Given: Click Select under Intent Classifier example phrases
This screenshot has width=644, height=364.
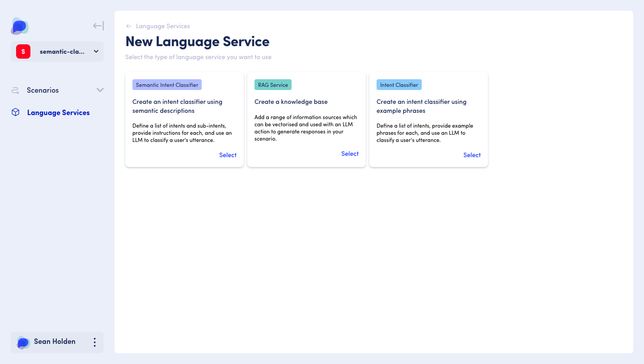Looking at the screenshot, I should (472, 155).
